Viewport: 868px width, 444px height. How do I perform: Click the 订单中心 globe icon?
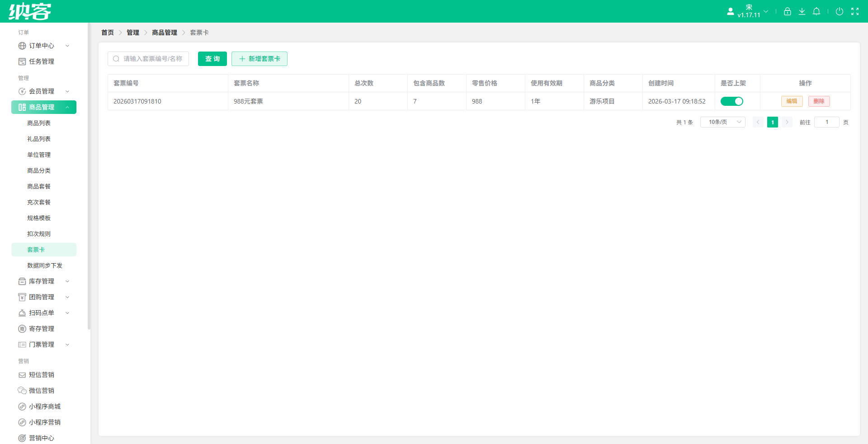tap(22, 46)
